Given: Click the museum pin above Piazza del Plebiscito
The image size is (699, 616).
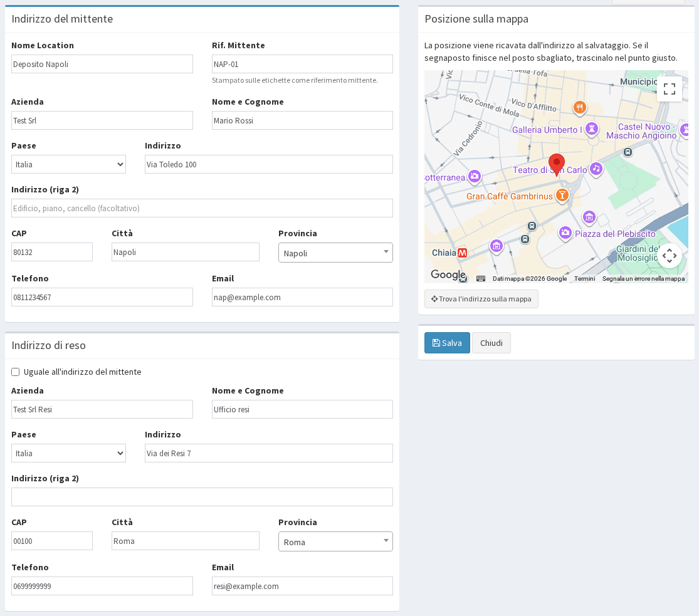Looking at the screenshot, I should click(x=589, y=217).
